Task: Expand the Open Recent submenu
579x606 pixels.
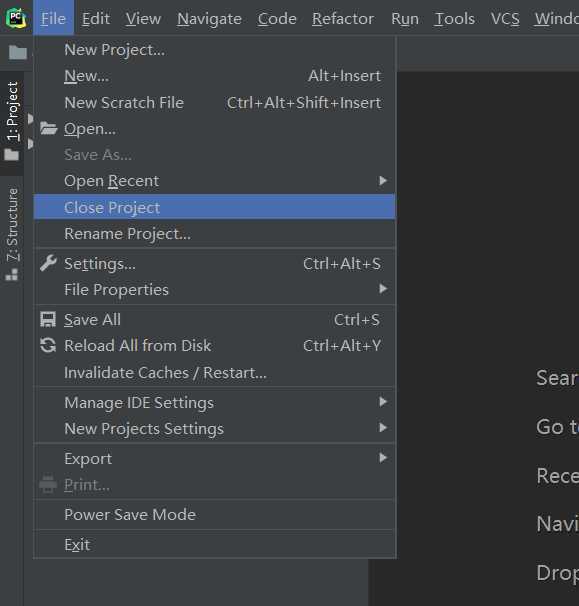Action: tap(215, 181)
